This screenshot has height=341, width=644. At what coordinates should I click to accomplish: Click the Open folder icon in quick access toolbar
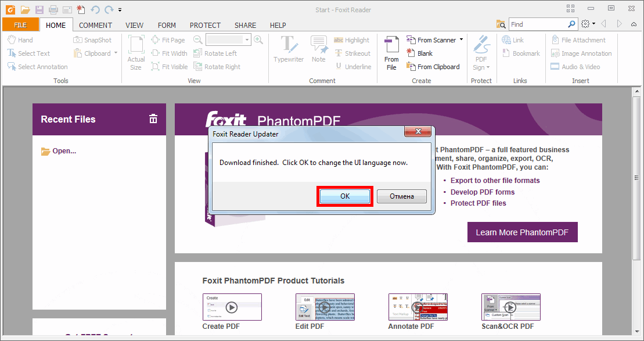tap(25, 9)
